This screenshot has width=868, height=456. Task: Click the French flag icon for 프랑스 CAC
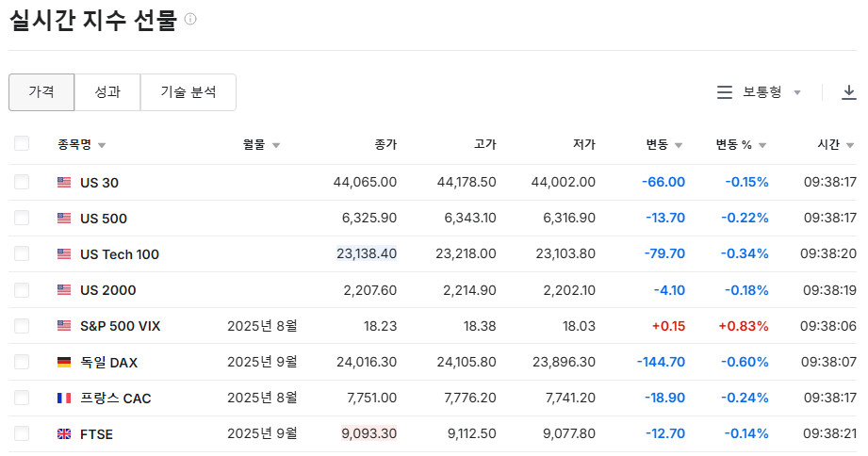click(64, 399)
